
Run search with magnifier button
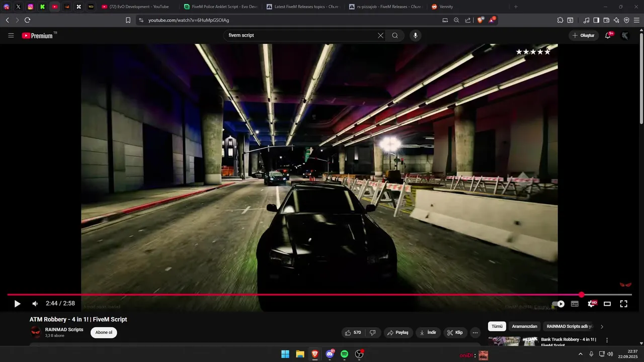(x=395, y=35)
